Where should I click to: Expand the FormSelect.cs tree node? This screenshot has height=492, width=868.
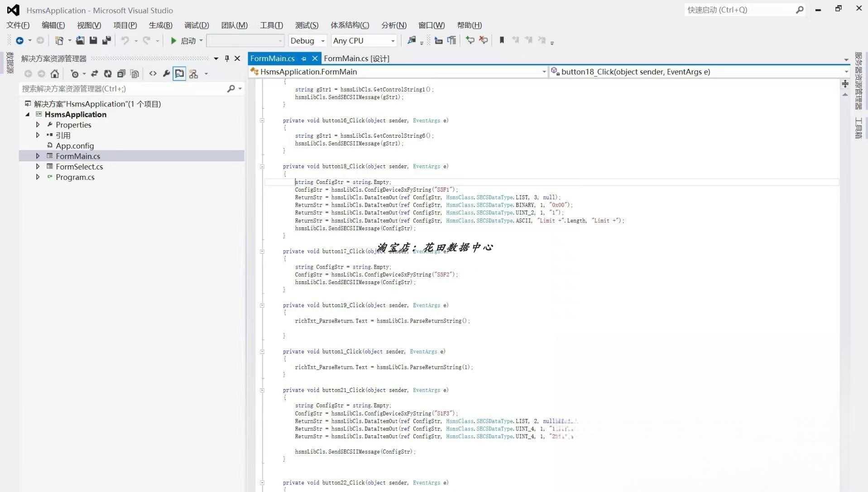click(38, 166)
